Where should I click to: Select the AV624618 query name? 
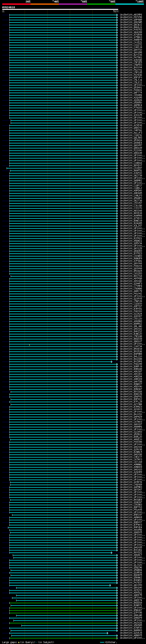8,8
